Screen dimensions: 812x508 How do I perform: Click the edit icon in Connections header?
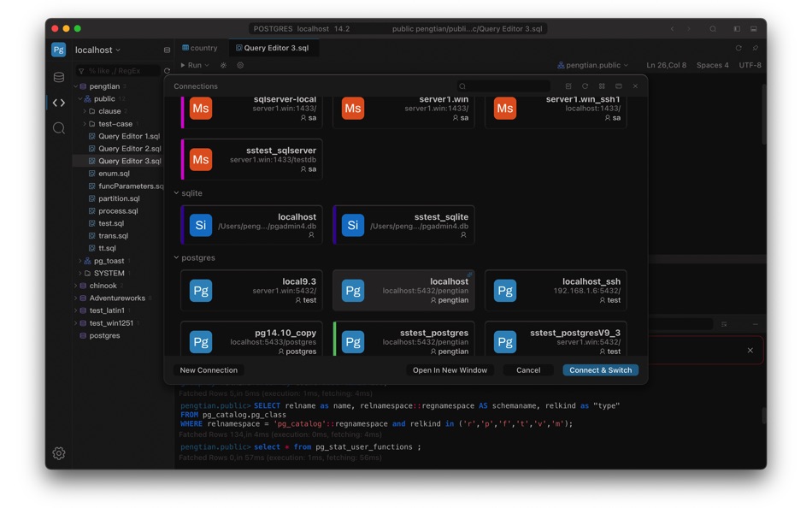point(568,86)
